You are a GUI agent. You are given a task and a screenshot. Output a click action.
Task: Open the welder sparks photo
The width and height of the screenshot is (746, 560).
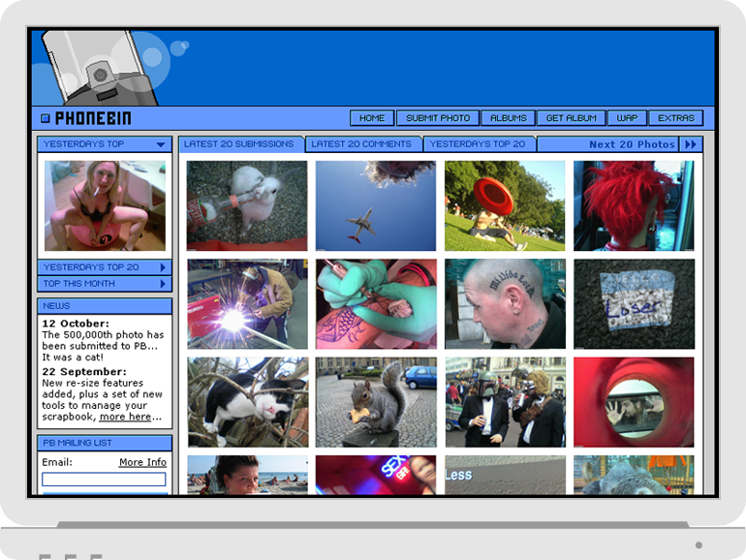(x=247, y=304)
